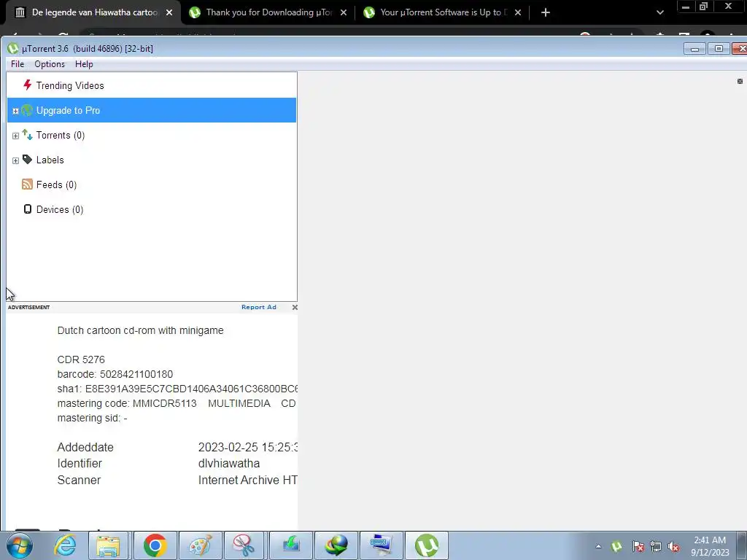This screenshot has width=747, height=560.
Task: Click the small pane toggle icon at top right of the empty pane
Action: (x=740, y=82)
